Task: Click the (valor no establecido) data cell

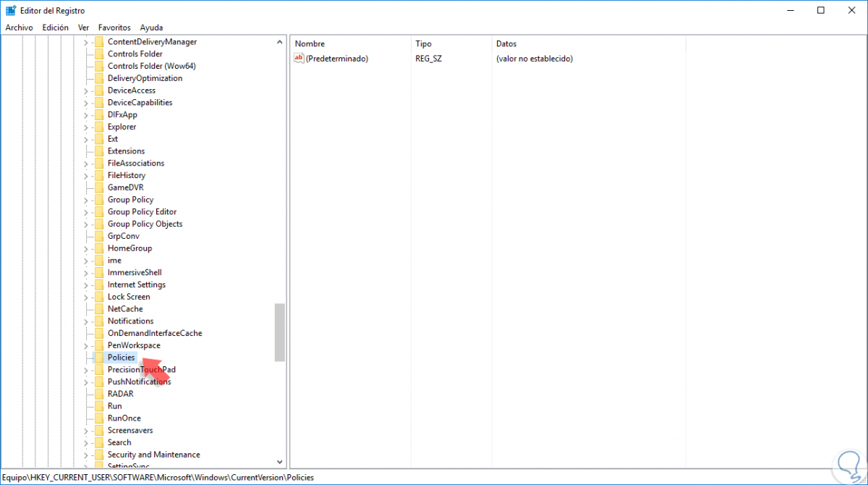Action: (535, 59)
